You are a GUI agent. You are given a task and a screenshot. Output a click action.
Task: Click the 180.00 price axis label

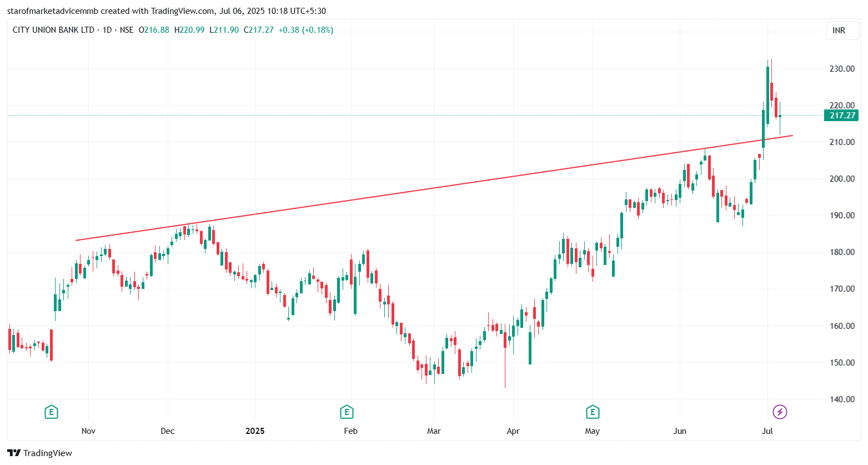pos(842,252)
